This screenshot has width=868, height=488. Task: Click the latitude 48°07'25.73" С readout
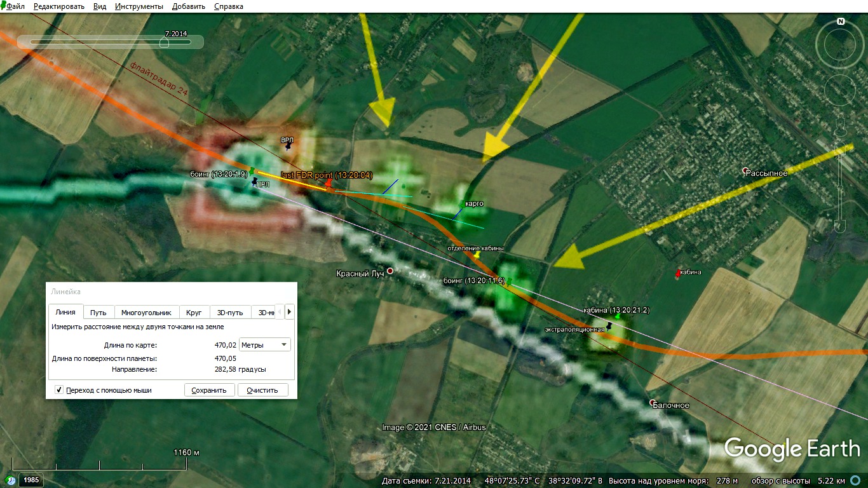(512, 480)
